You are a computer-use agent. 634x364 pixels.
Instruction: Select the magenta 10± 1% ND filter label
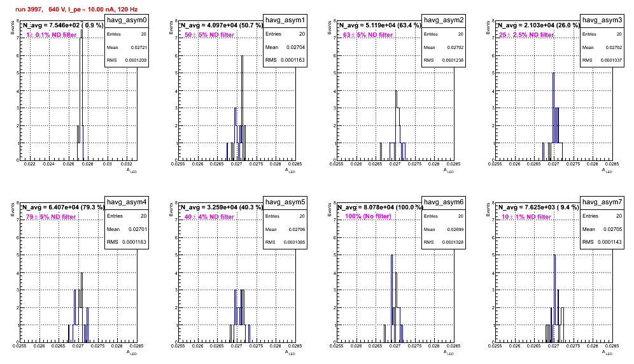coord(526,217)
